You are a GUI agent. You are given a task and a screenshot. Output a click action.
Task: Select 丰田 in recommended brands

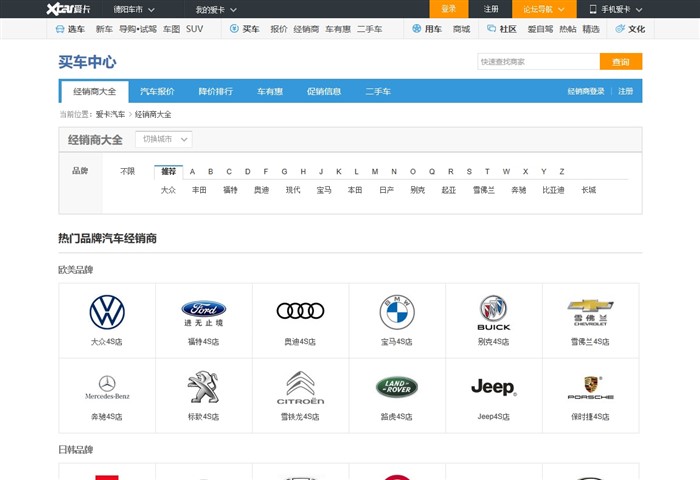pos(199,190)
